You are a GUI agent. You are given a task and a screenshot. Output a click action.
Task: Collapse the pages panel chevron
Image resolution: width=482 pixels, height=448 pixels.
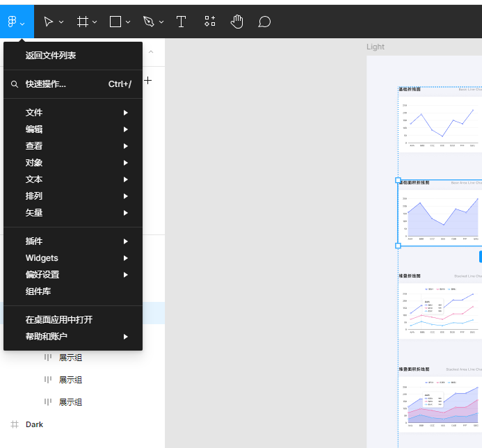(x=151, y=51)
